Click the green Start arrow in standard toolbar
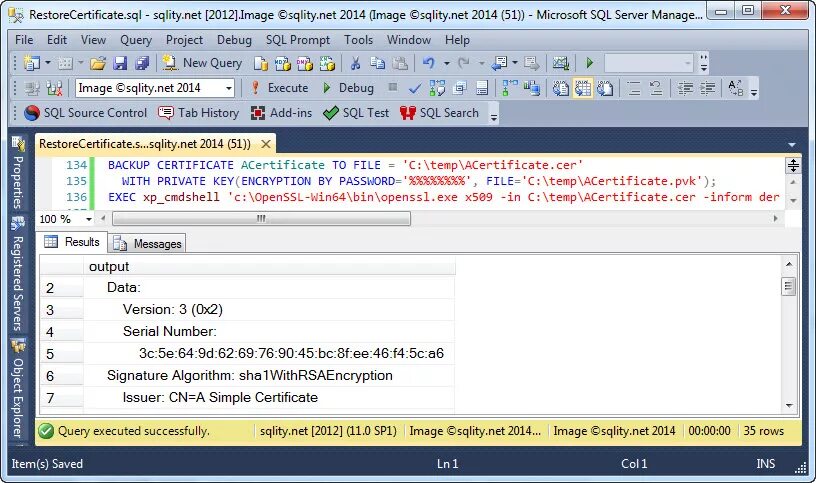This screenshot has width=816, height=483. click(590, 63)
